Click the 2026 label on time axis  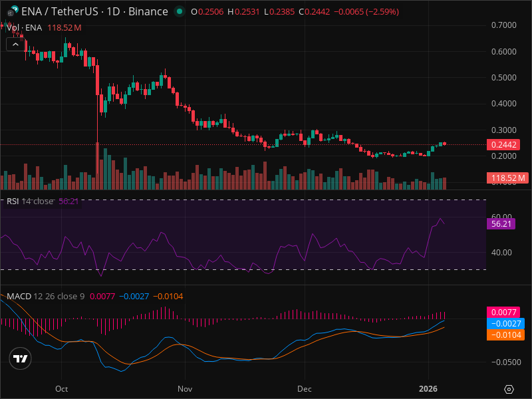[x=428, y=389]
